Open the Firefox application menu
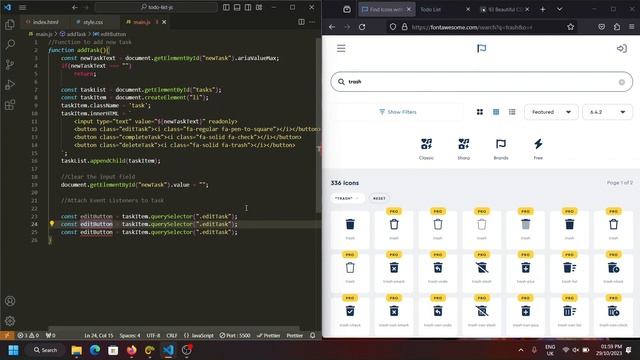 (631, 27)
